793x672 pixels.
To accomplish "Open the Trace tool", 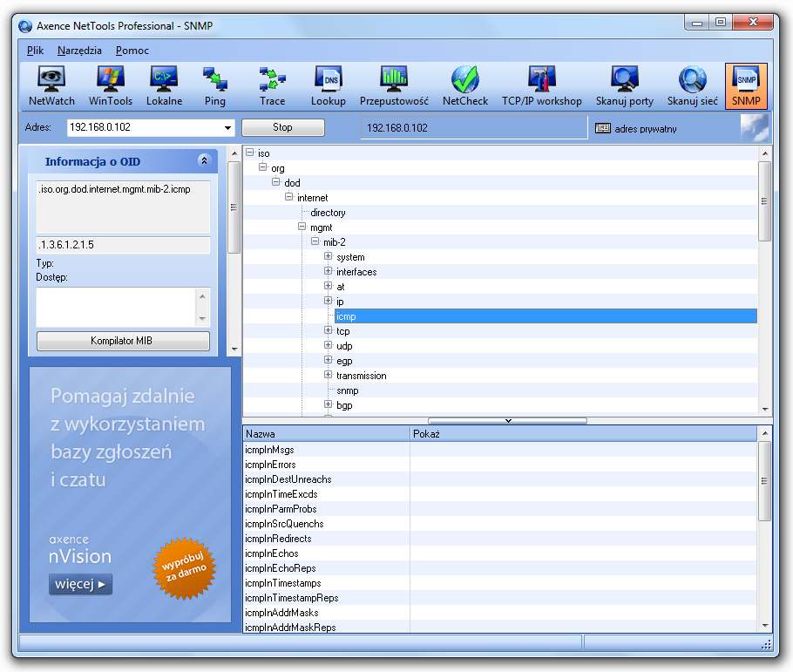I will point(272,86).
